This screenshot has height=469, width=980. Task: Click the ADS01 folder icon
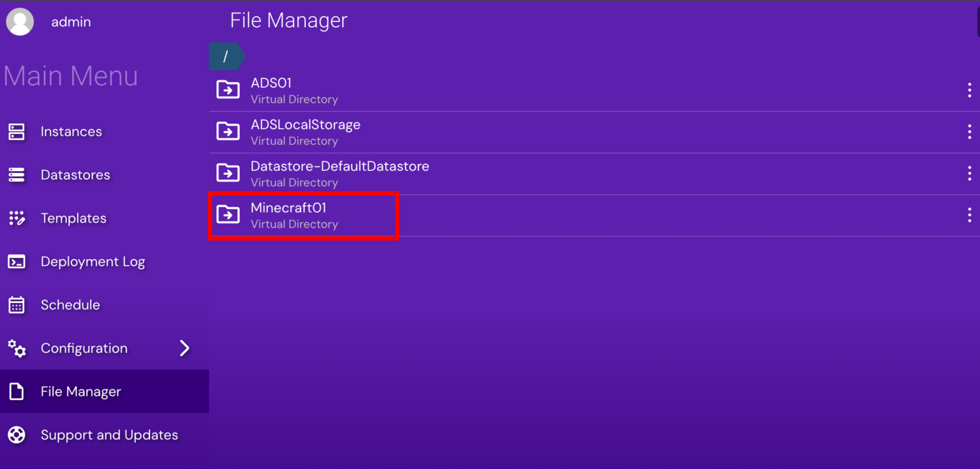tap(228, 90)
